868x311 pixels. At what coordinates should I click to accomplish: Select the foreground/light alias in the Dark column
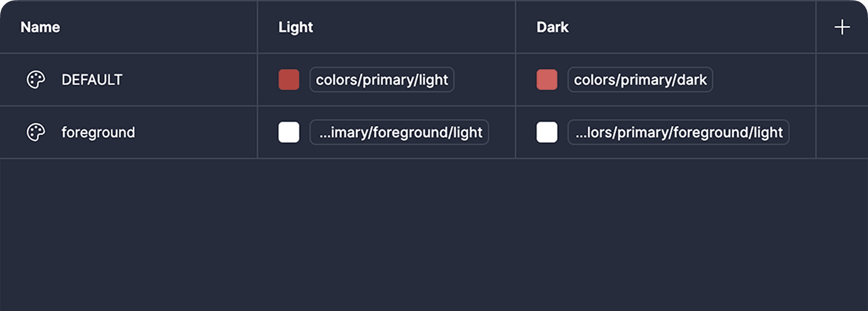[x=678, y=132]
